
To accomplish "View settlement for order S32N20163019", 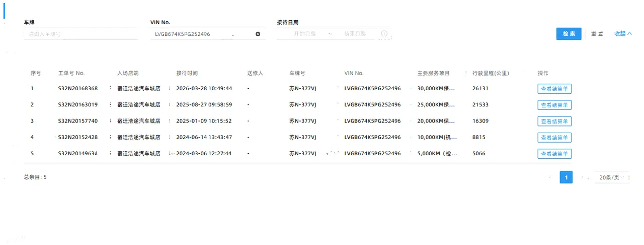I will pos(554,105).
